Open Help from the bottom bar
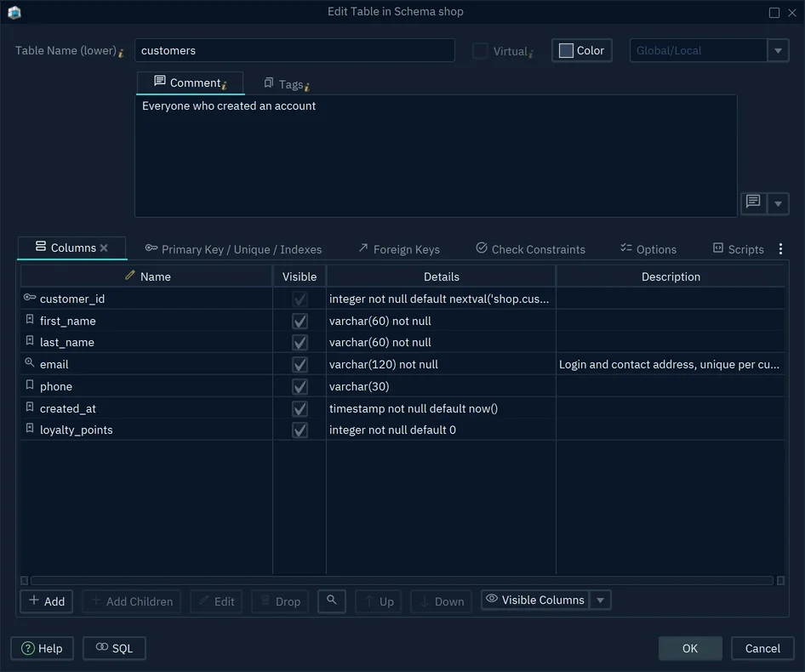Image resolution: width=805 pixels, height=672 pixels. (42, 648)
